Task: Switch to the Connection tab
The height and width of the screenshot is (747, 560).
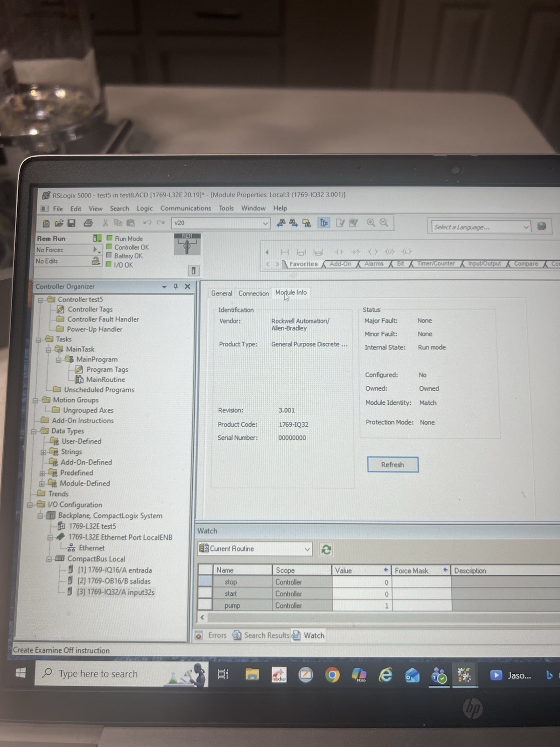Action: coord(253,293)
